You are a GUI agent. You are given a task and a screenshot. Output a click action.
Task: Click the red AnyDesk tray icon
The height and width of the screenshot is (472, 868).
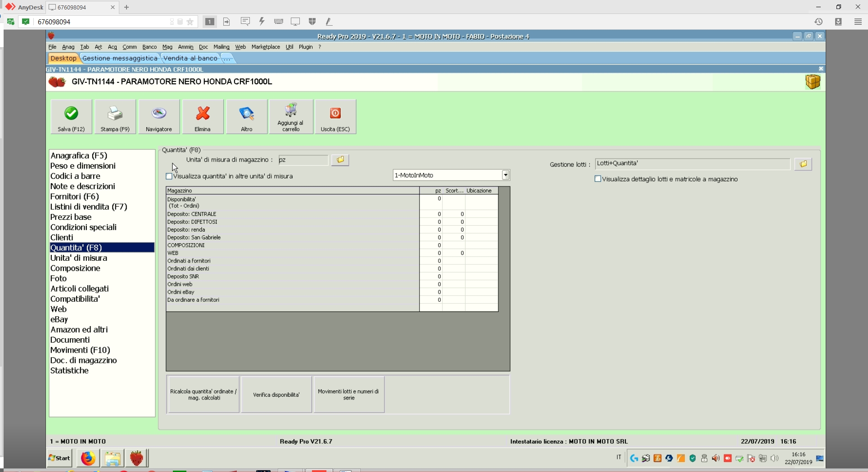point(728,458)
